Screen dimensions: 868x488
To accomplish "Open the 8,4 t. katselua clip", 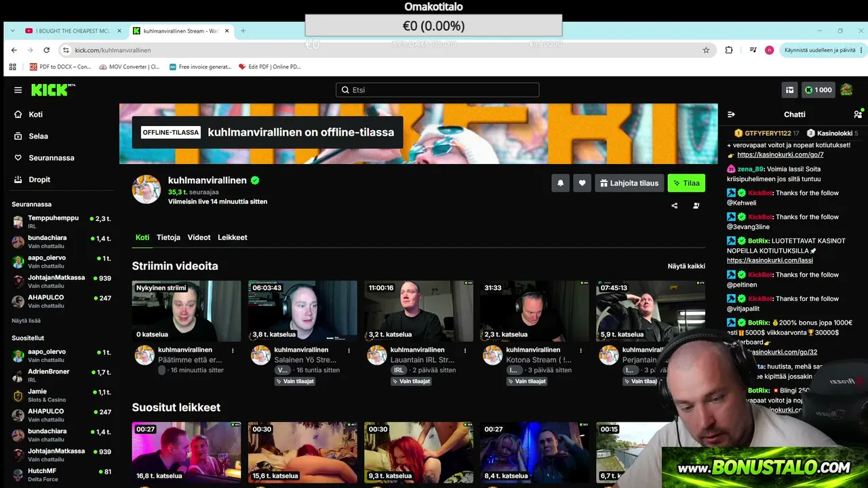I will tap(534, 453).
